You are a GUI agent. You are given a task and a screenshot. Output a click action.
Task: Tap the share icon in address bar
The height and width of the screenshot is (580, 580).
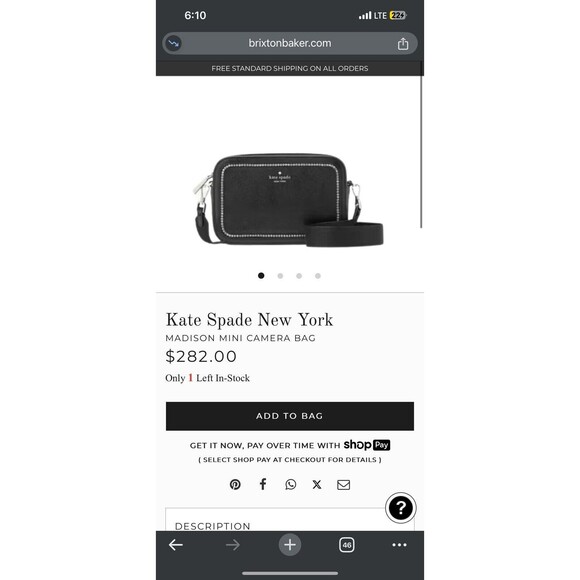(403, 44)
